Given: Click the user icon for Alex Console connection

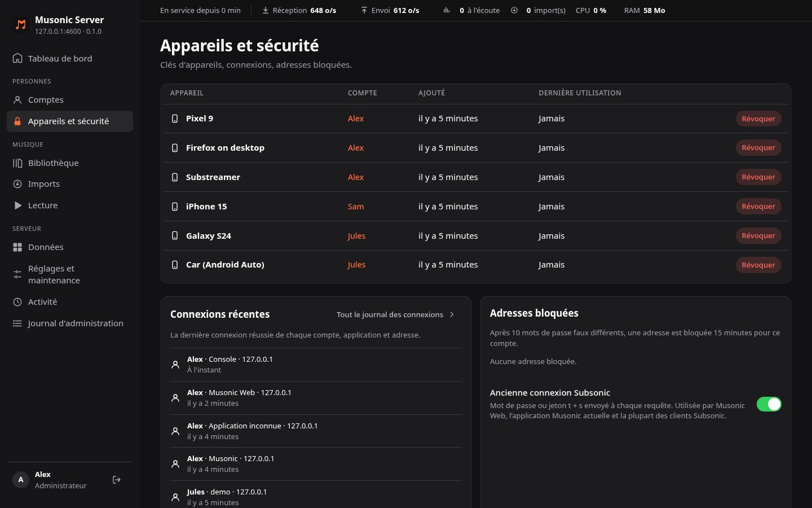Looking at the screenshot, I should (x=175, y=365).
